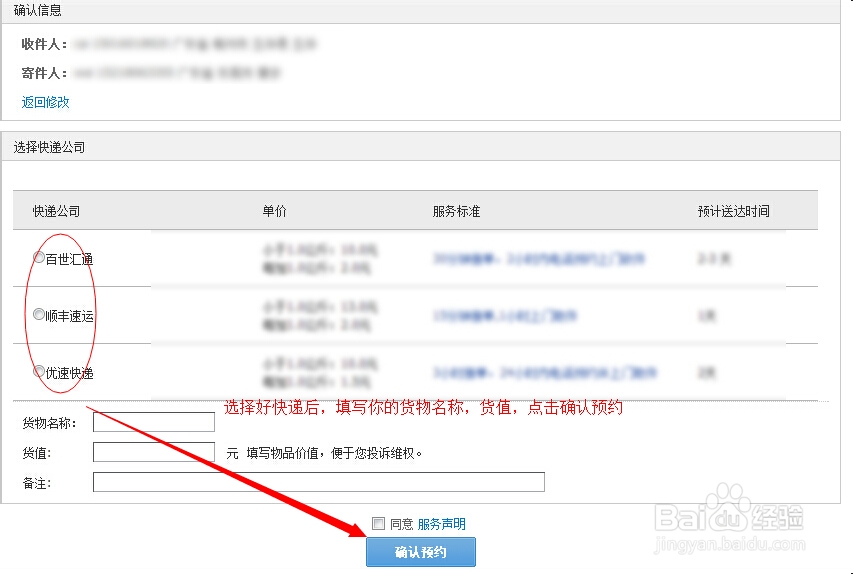Select the 顺丰速运 radio button
Image resolution: width=853 pixels, height=574 pixels.
tap(39, 314)
